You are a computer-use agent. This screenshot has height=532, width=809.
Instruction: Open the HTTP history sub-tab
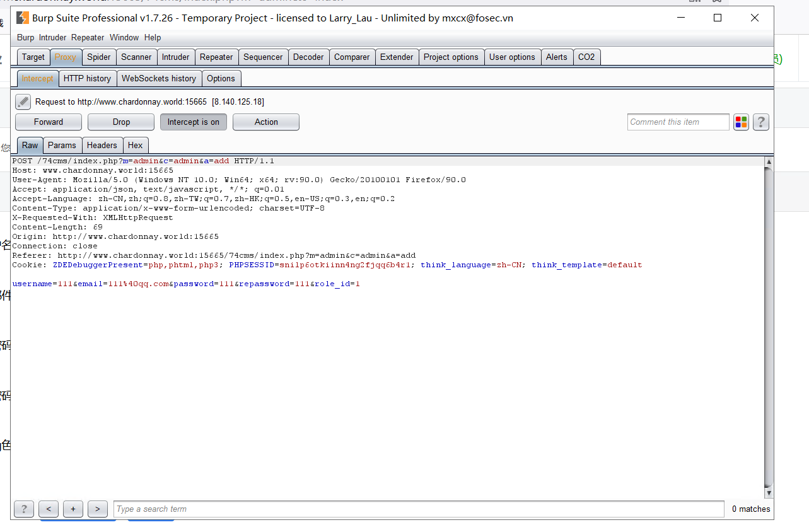(x=87, y=78)
